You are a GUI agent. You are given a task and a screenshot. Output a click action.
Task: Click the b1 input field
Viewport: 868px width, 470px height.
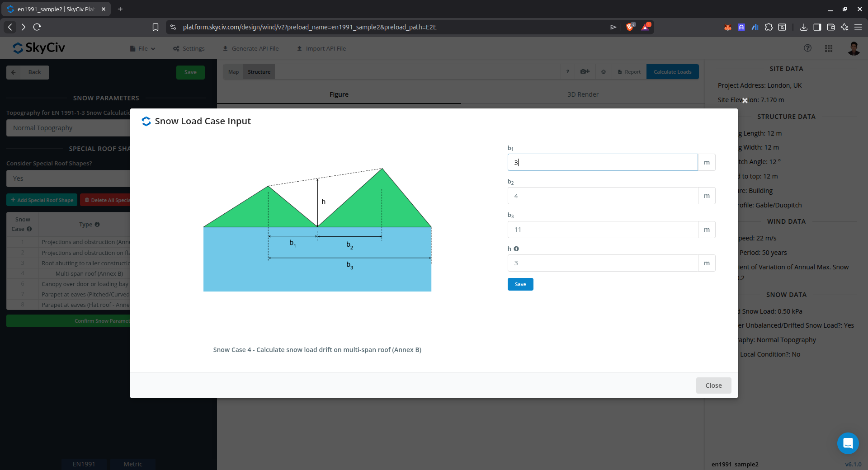[x=602, y=162]
